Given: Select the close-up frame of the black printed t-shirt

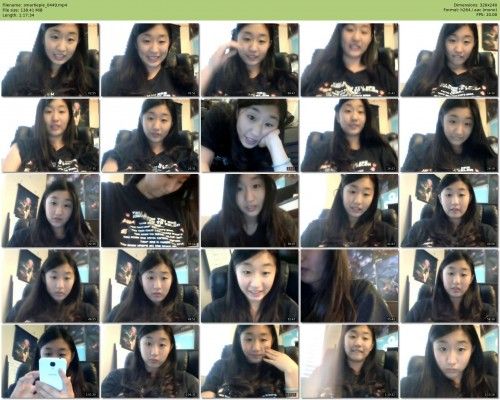Looking at the screenshot, I should tap(150, 210).
